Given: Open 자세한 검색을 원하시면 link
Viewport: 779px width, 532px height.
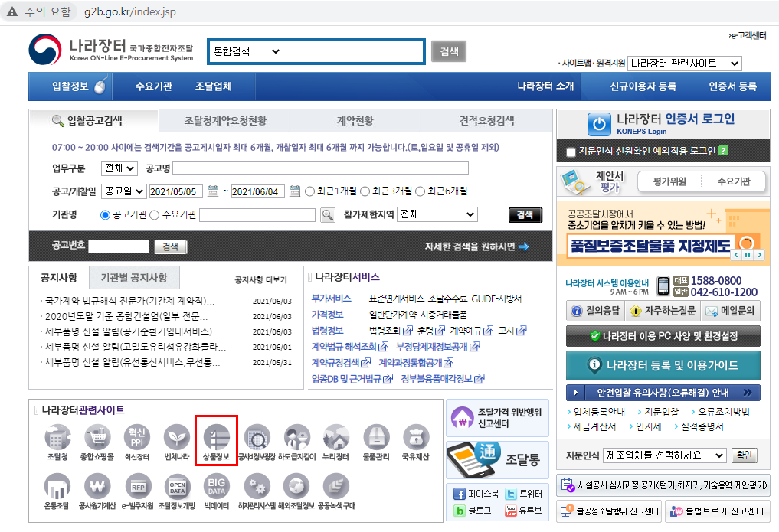Looking at the screenshot, I should 476,246.
